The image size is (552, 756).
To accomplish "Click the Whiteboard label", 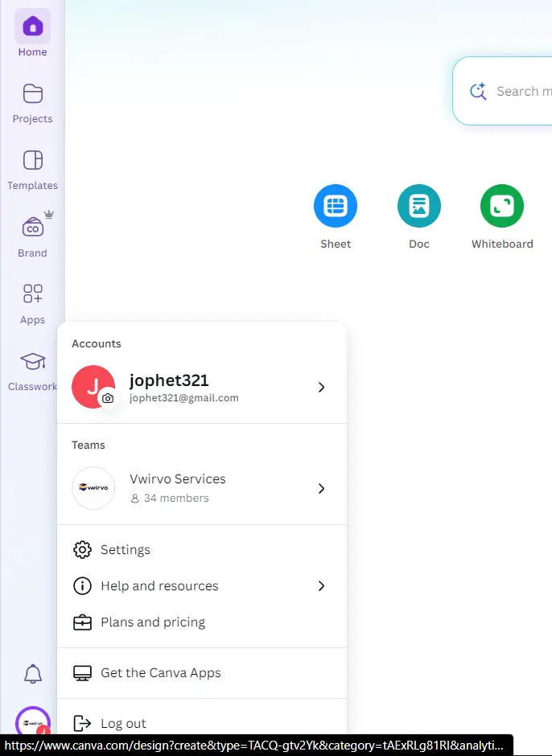I will click(x=502, y=244).
